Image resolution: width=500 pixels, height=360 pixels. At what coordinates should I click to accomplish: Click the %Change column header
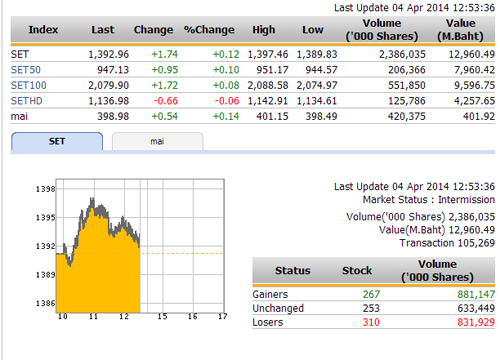pos(209,30)
